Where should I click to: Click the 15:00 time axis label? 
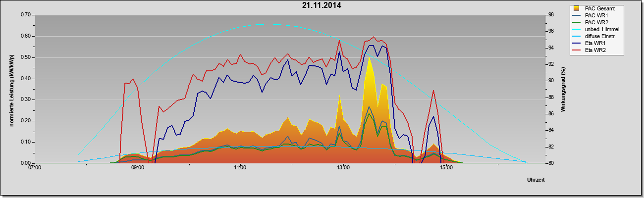(x=446, y=168)
